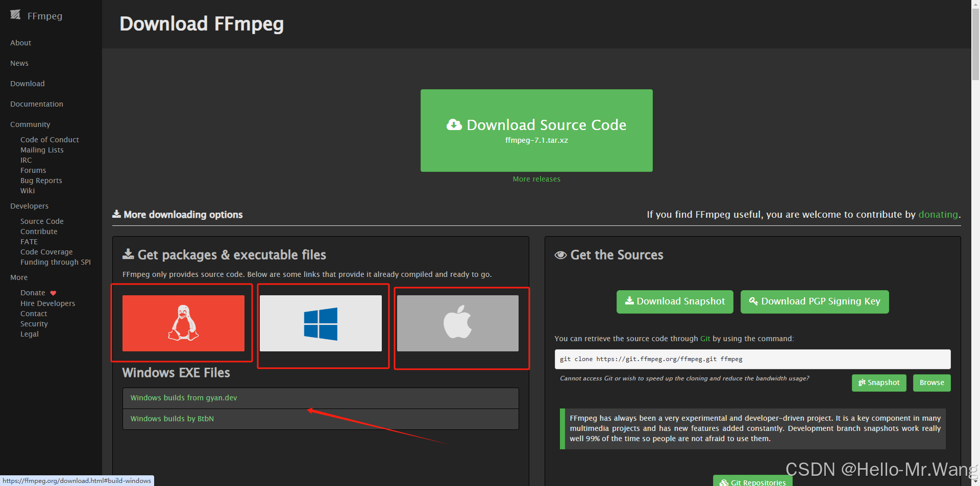Open the Contact link

coord(34,314)
